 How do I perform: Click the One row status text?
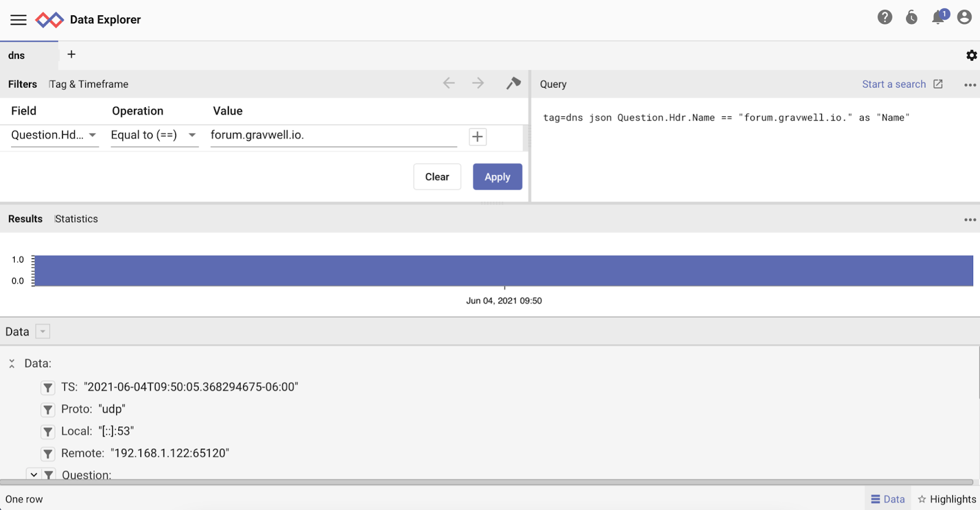point(24,500)
